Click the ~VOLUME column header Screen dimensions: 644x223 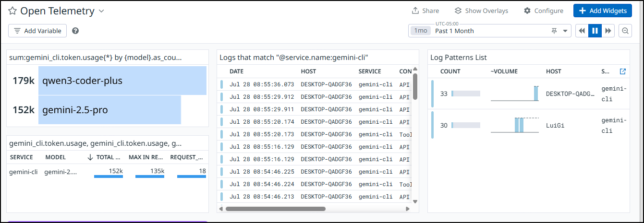[x=504, y=71]
